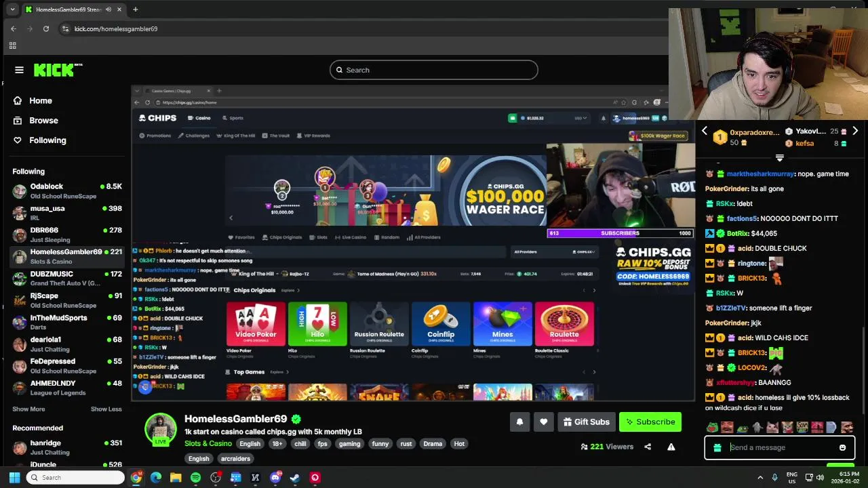Reload the page in Chrome
Image resolution: width=868 pixels, height=488 pixels.
[46, 28]
